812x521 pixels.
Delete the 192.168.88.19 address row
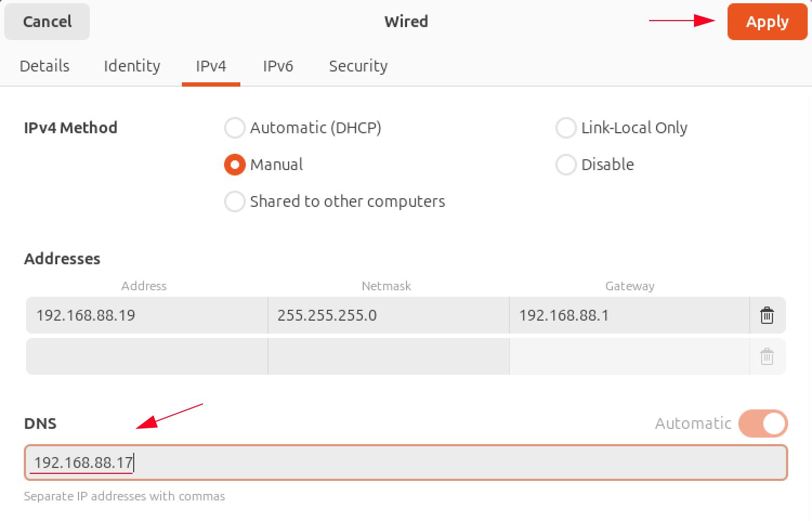pyautogui.click(x=767, y=315)
